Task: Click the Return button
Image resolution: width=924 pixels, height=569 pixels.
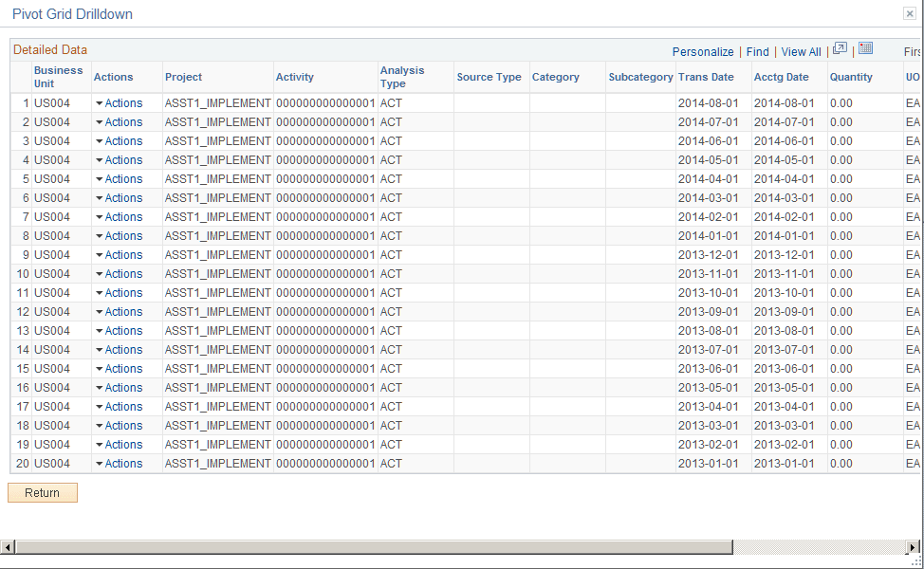Action: point(42,492)
